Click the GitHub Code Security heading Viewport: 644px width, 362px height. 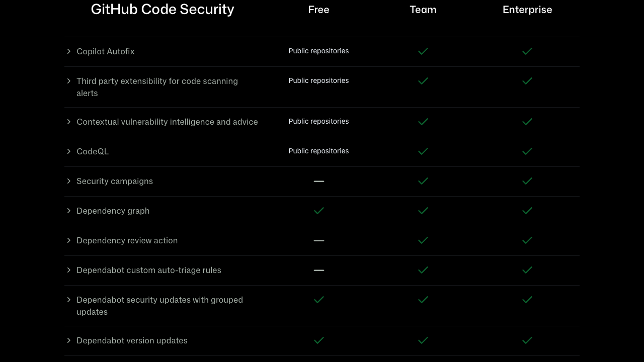(x=163, y=9)
